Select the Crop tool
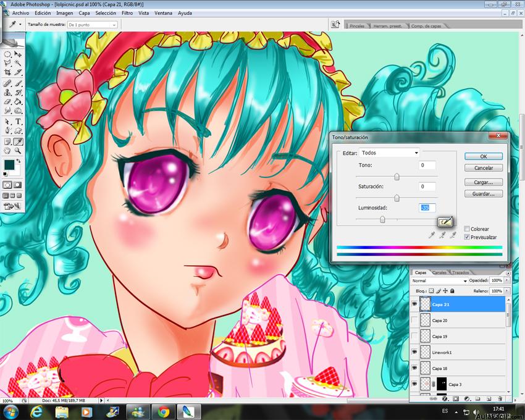The width and height of the screenshot is (525, 420). click(x=7, y=72)
